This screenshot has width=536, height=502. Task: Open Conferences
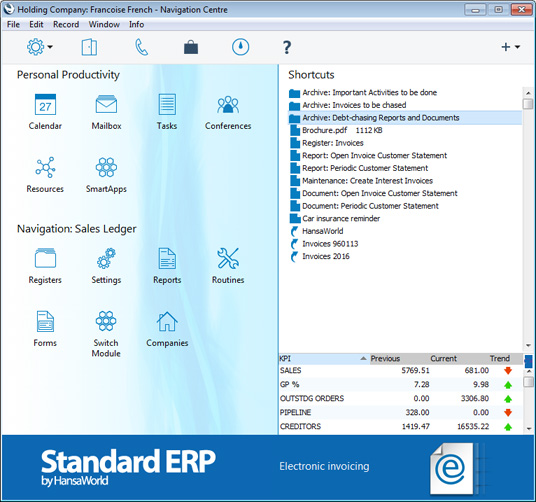click(228, 105)
